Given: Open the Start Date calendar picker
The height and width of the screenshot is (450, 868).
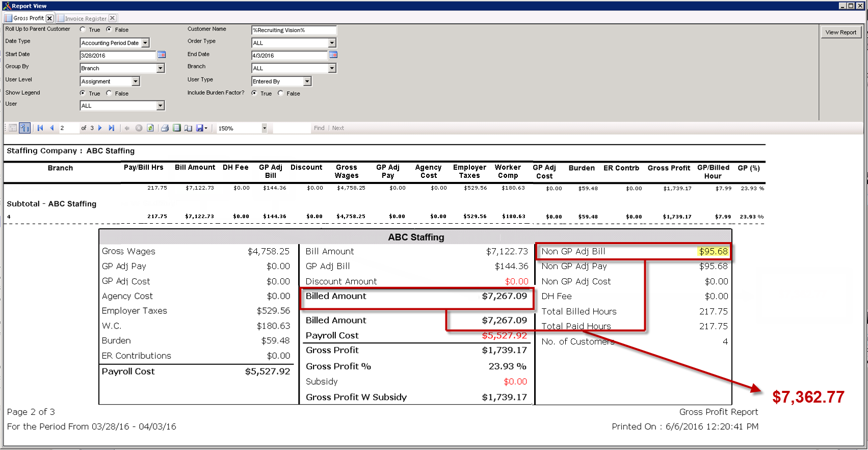Looking at the screenshot, I should (x=162, y=55).
